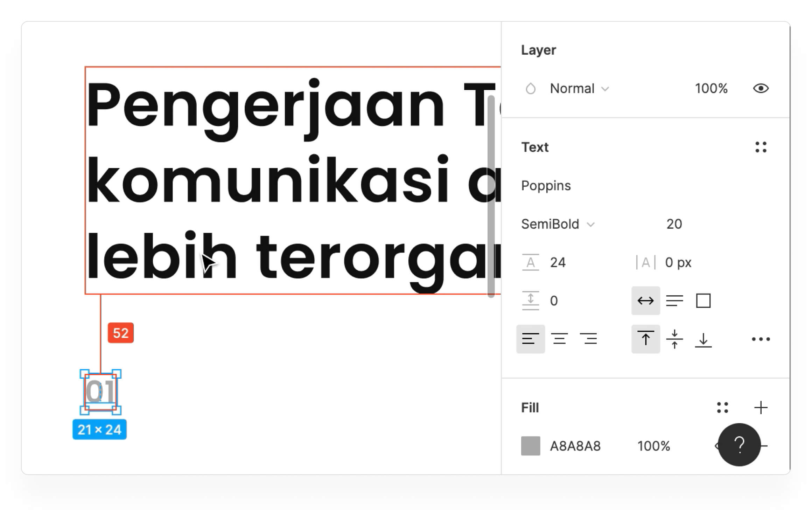Set text alignment to center
The height and width of the screenshot is (510, 812).
pyautogui.click(x=559, y=339)
